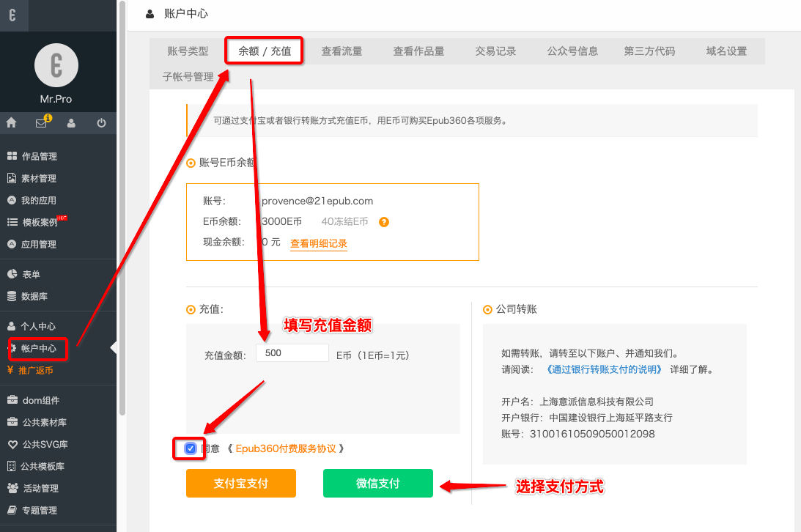Click the user profile icon

click(x=71, y=123)
